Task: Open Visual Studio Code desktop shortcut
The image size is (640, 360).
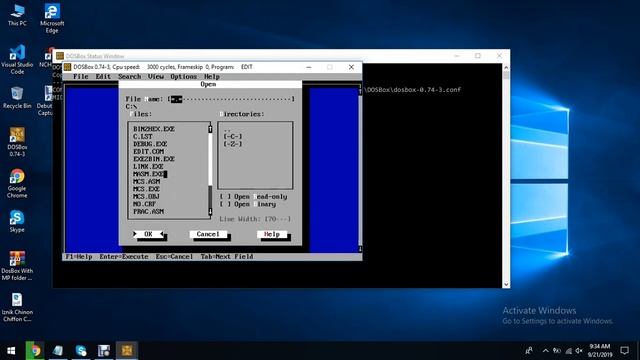Action: pos(17,60)
